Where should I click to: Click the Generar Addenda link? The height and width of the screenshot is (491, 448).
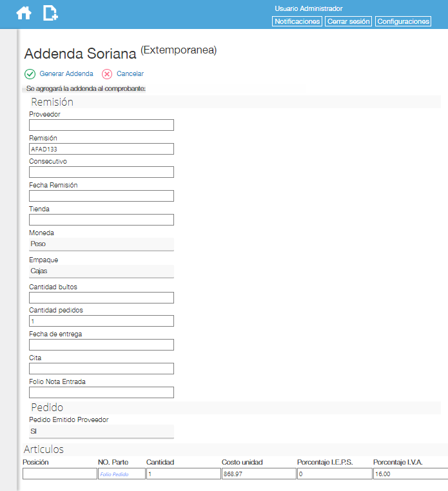[x=66, y=73]
